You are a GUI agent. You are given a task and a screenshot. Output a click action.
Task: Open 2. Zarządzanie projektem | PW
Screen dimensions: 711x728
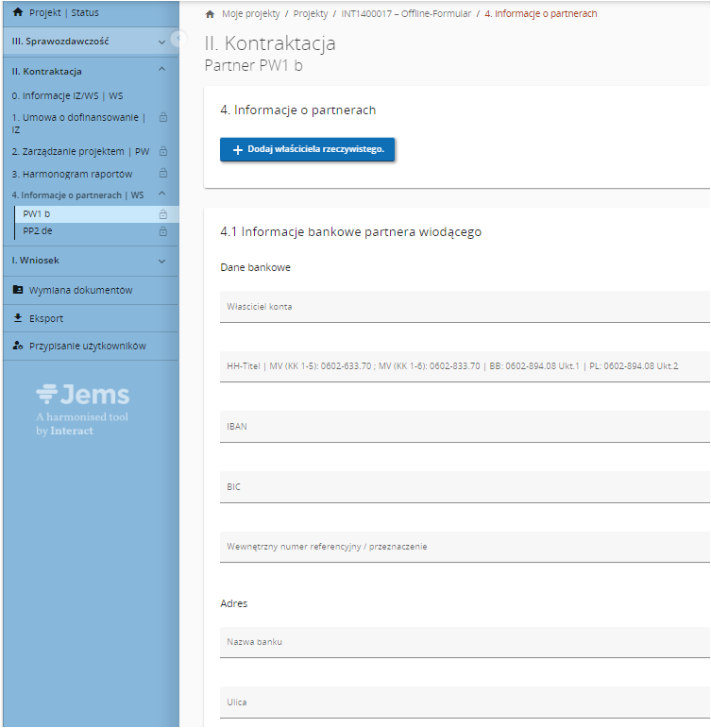click(x=80, y=151)
